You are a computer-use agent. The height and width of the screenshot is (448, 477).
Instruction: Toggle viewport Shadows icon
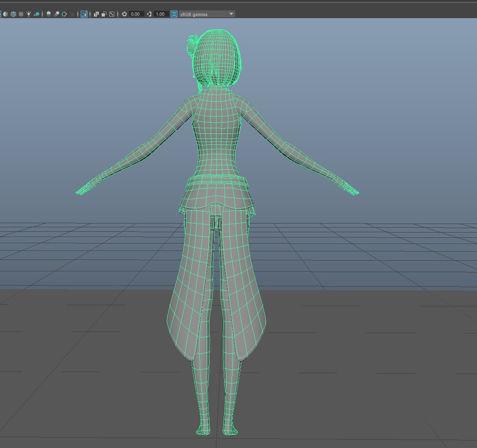point(36,14)
